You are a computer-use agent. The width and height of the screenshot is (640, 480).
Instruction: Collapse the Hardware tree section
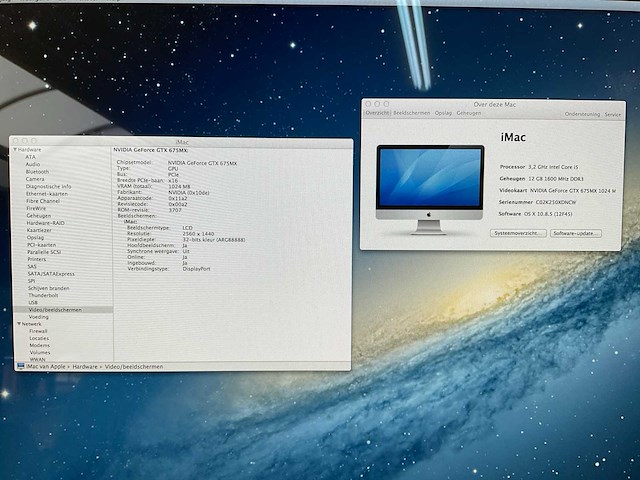[x=15, y=150]
